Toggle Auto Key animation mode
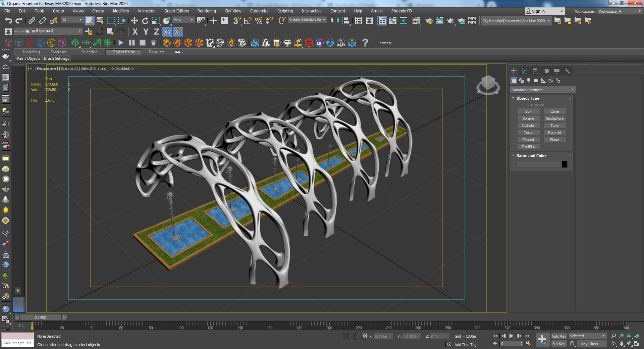The height and width of the screenshot is (349, 644). pos(558,336)
